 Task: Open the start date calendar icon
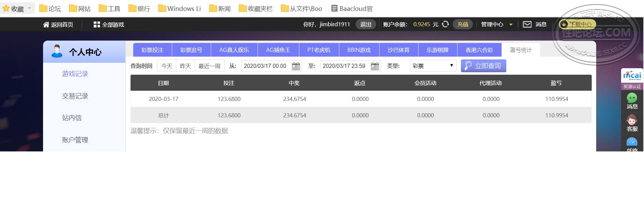(296, 66)
